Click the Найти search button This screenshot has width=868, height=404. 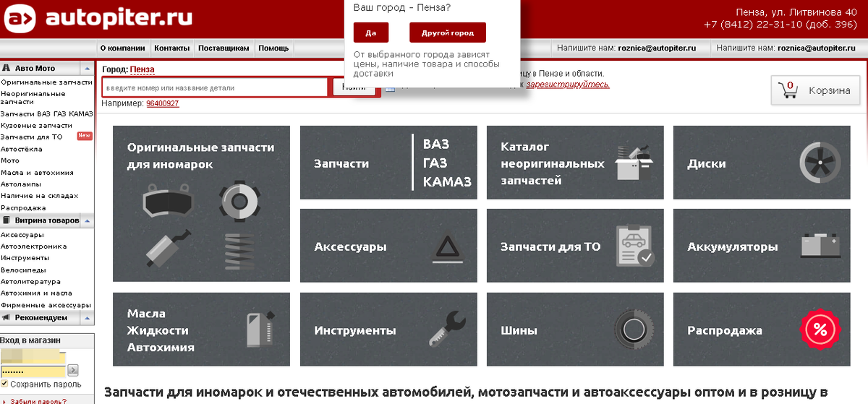[x=354, y=87]
